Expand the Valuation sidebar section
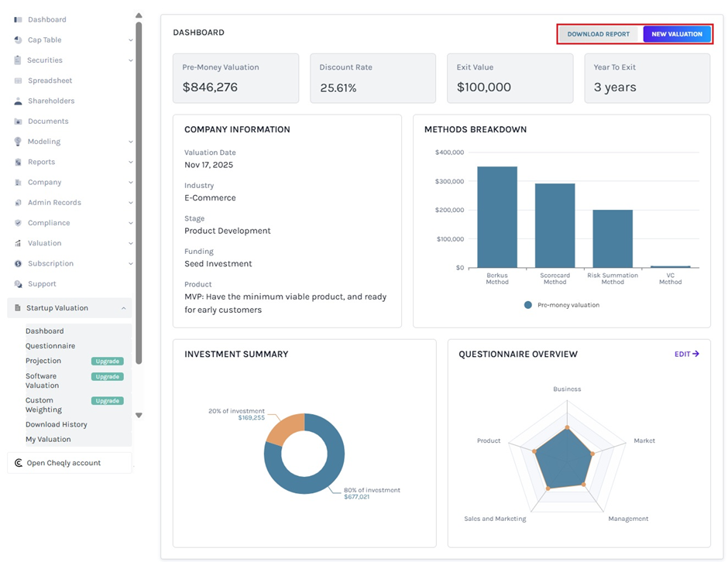This screenshot has height=562, width=728. click(x=130, y=242)
